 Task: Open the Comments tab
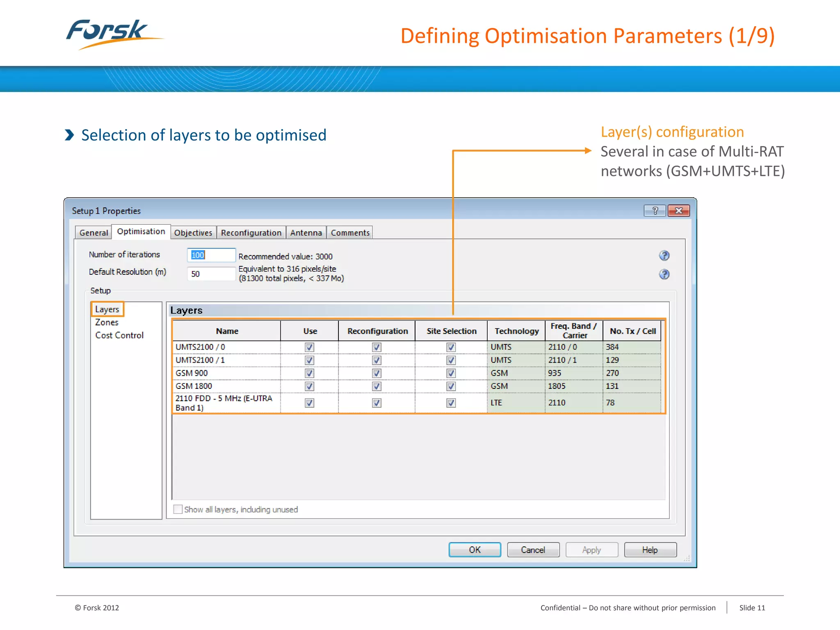350,233
